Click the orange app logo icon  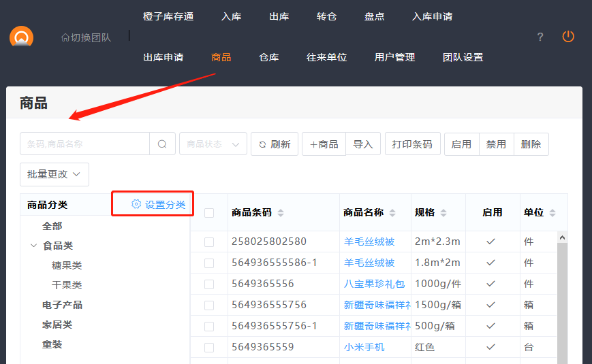pyautogui.click(x=21, y=37)
